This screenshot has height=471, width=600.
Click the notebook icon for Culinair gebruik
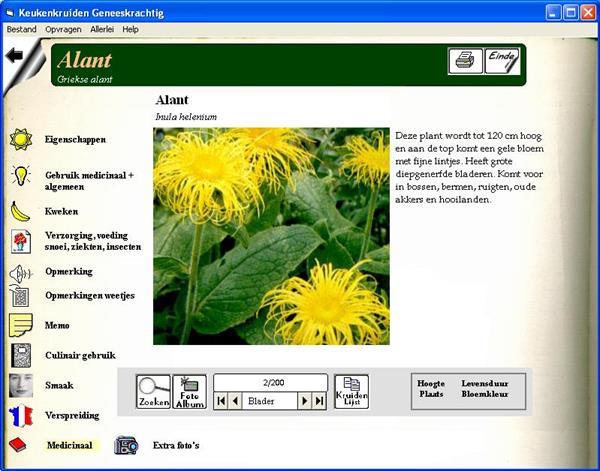21,355
